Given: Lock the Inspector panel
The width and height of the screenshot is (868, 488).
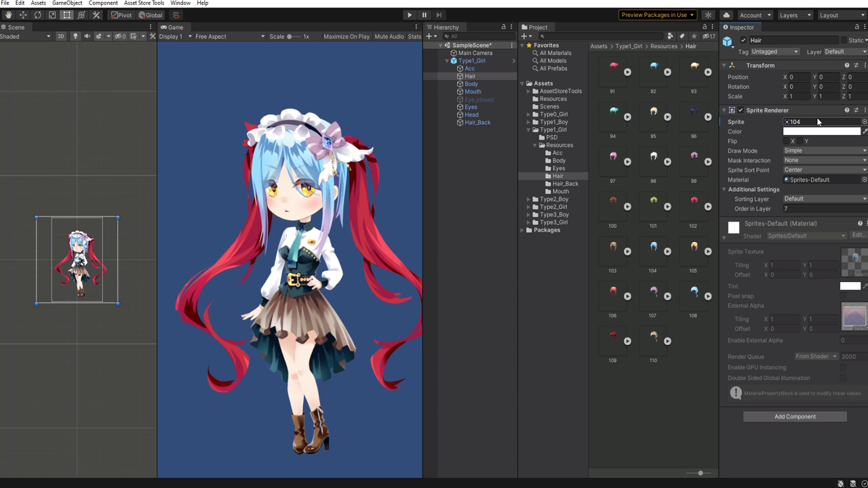Looking at the screenshot, I should pos(856,27).
